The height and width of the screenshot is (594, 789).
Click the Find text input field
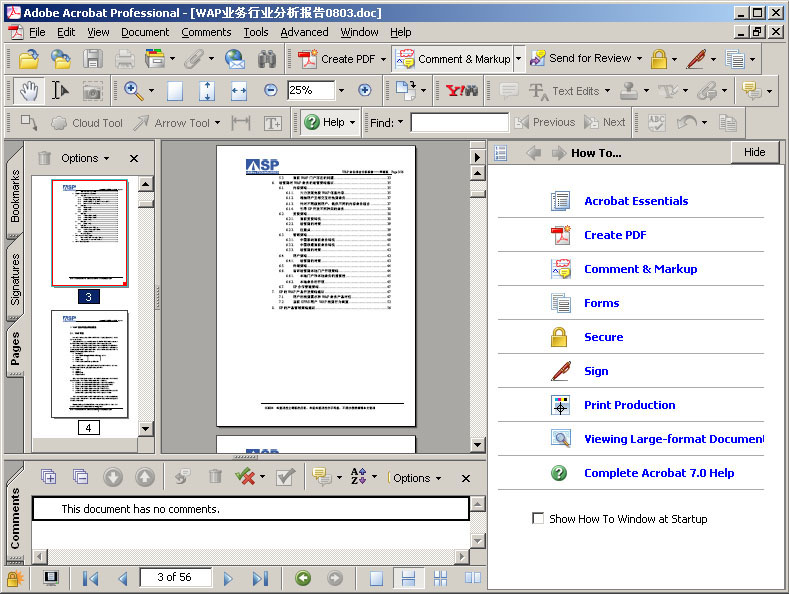[459, 122]
